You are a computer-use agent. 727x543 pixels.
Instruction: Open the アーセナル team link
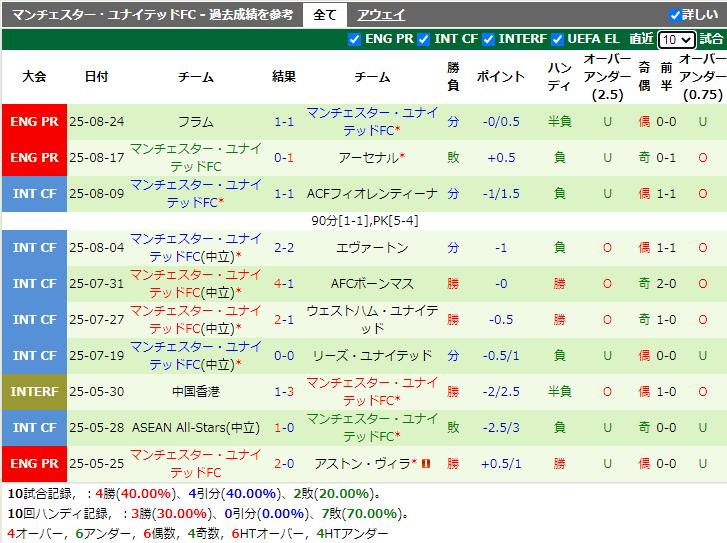[369, 158]
